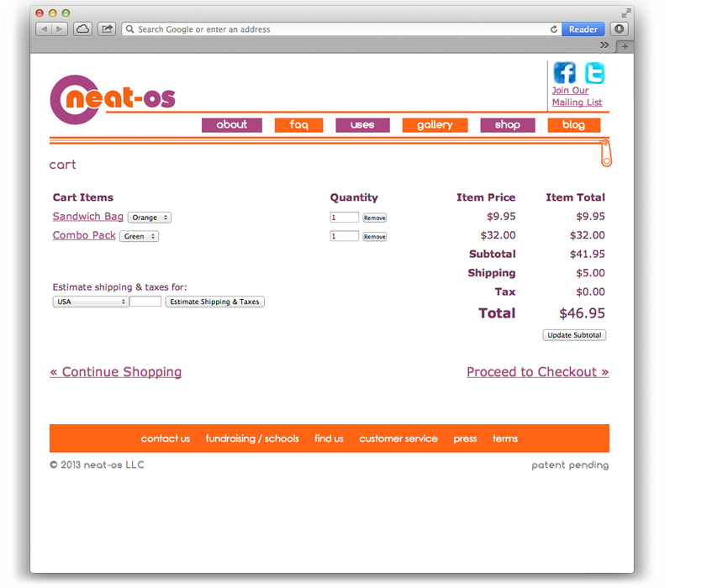This screenshot has width=707, height=588.
Task: Open the shop menu item
Action: coord(508,125)
